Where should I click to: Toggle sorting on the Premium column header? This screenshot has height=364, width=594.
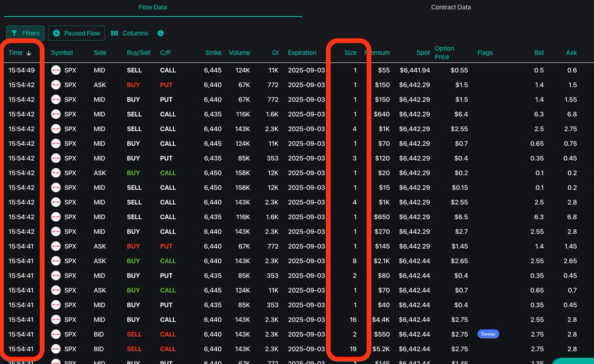coord(378,52)
